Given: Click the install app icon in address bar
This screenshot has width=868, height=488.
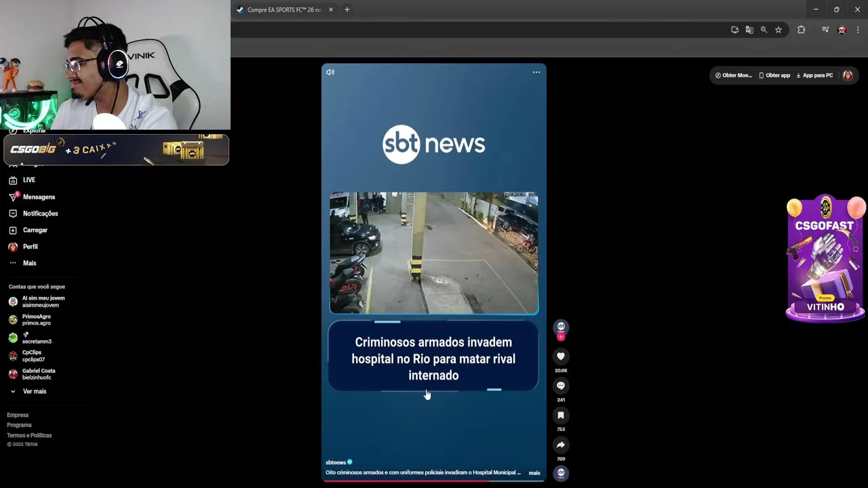Looking at the screenshot, I should (734, 30).
